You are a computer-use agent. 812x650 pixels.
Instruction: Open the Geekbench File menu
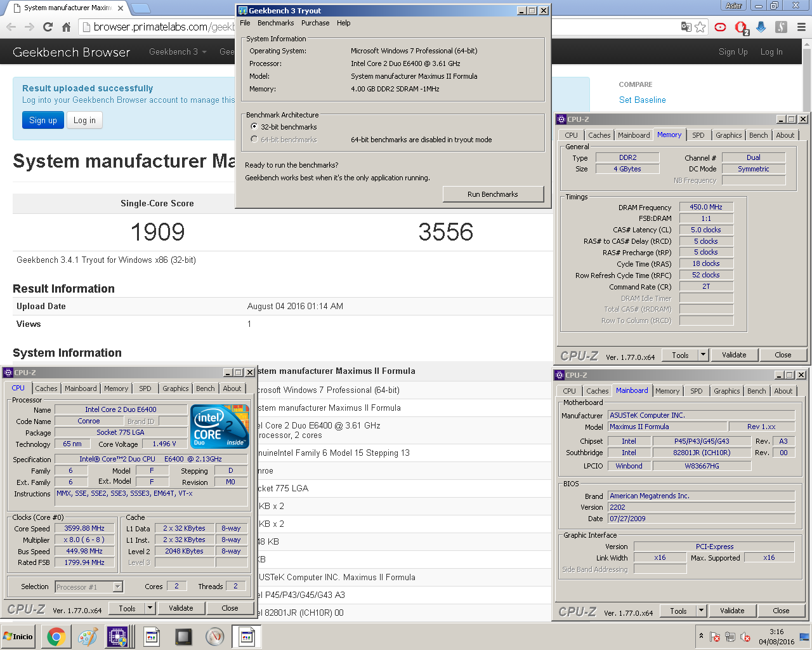245,23
